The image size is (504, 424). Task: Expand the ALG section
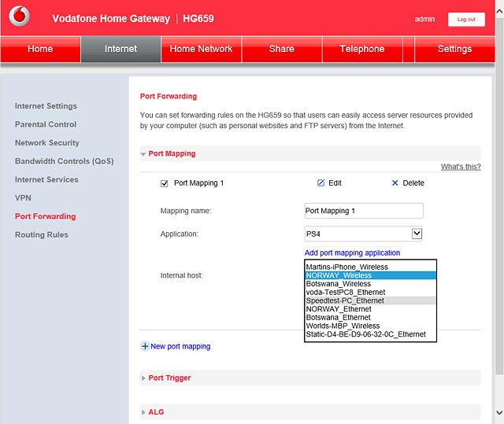143,412
